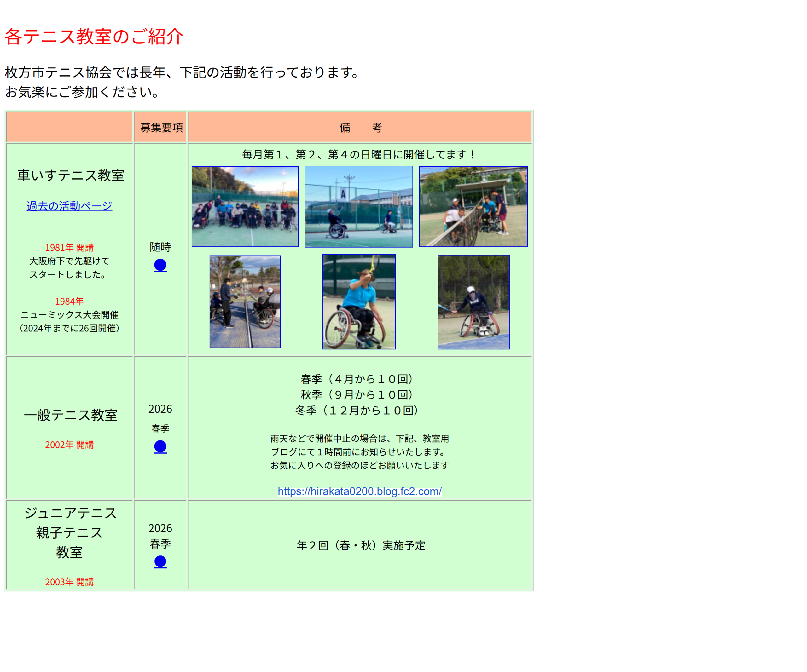Click ニューミックス大会開催 text
807x672 pixels.
pyautogui.click(x=70, y=315)
